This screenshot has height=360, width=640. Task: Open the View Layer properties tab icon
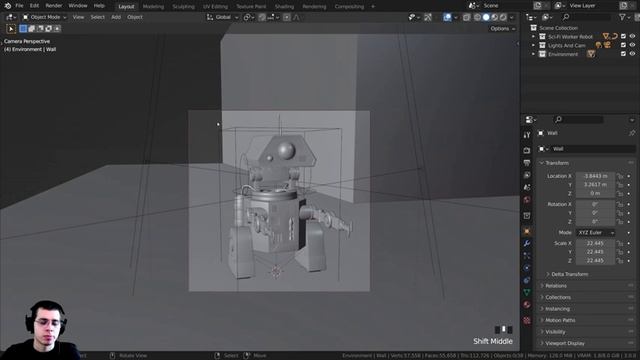(x=527, y=175)
